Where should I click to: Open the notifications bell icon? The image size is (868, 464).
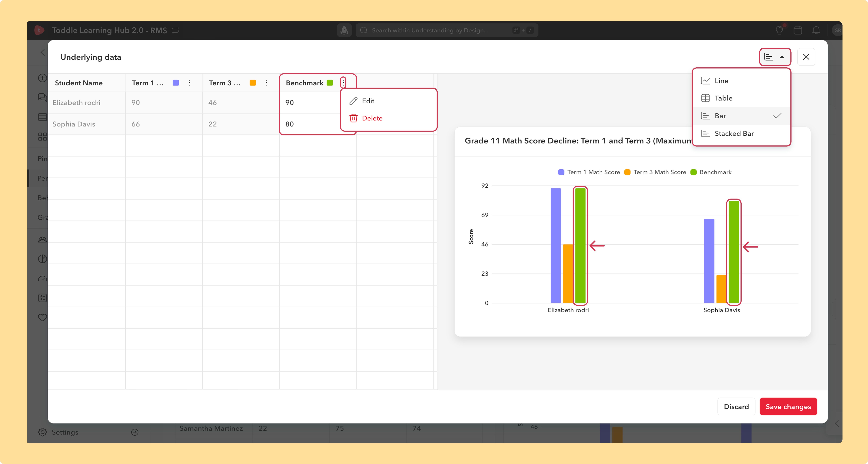[x=816, y=30]
